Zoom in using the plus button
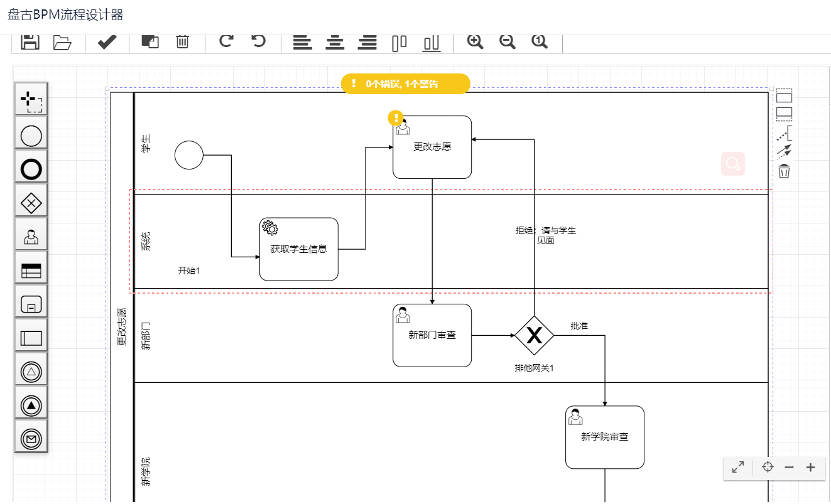Viewport: 831px width, 504px height. click(x=811, y=468)
